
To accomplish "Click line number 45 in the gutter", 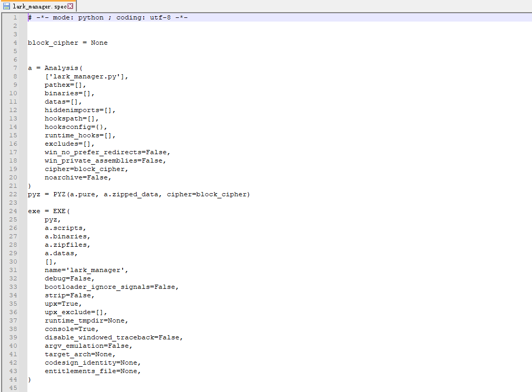I will (x=13, y=388).
